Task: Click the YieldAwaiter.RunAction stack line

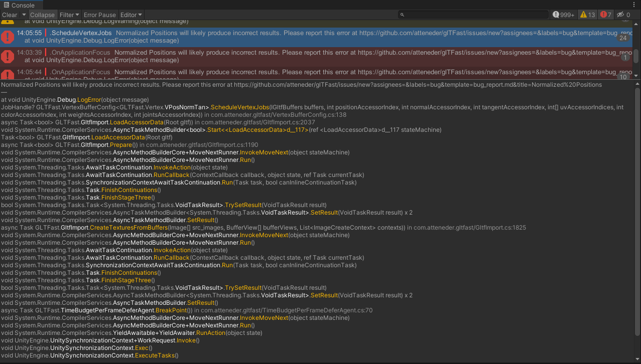Action: click(x=132, y=333)
